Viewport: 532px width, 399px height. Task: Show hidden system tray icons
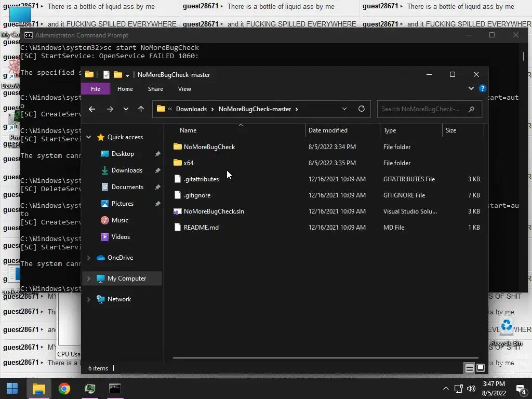point(446,389)
